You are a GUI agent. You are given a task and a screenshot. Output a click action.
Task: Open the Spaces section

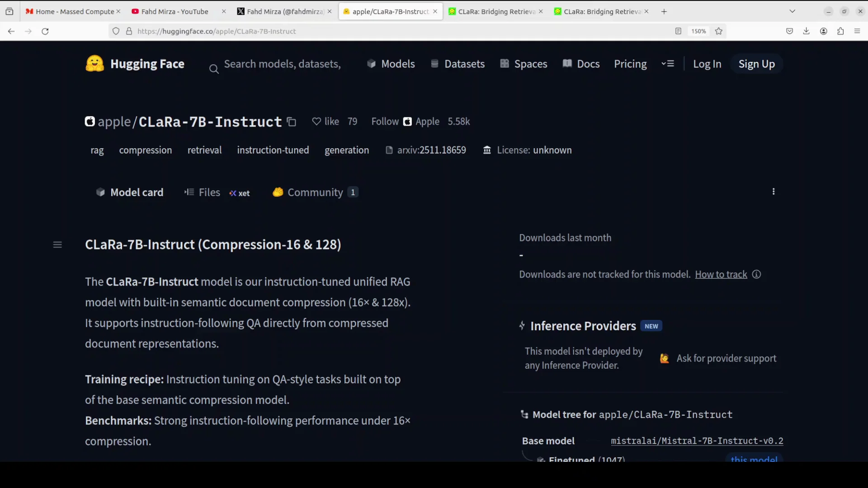point(530,64)
